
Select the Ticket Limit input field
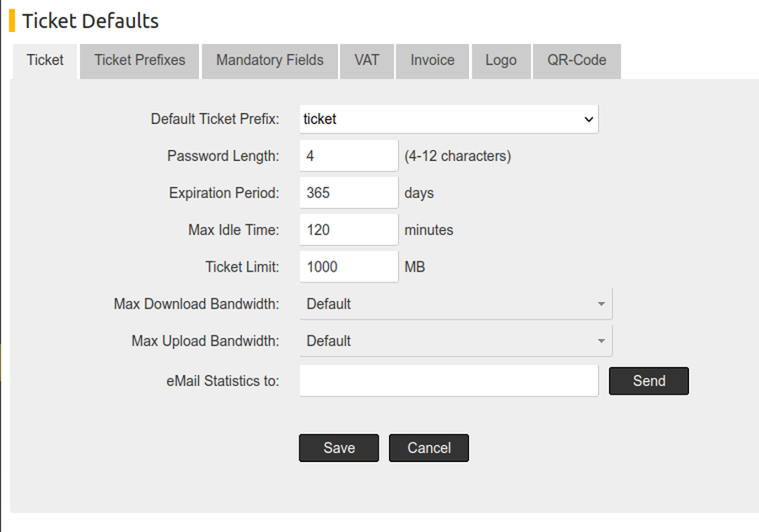click(x=348, y=266)
